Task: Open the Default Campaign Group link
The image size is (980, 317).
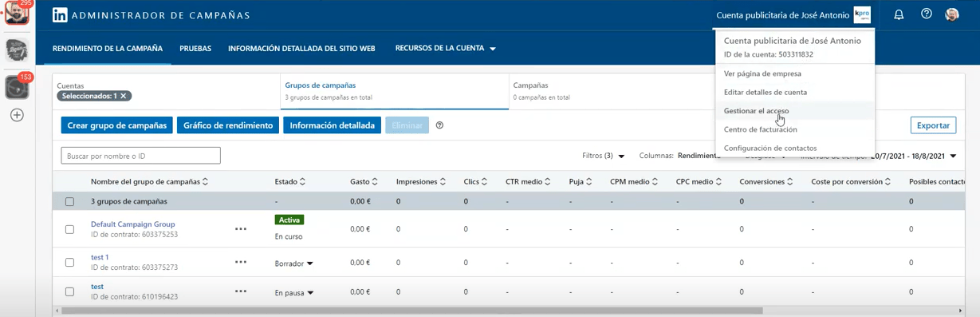Action: (x=132, y=224)
